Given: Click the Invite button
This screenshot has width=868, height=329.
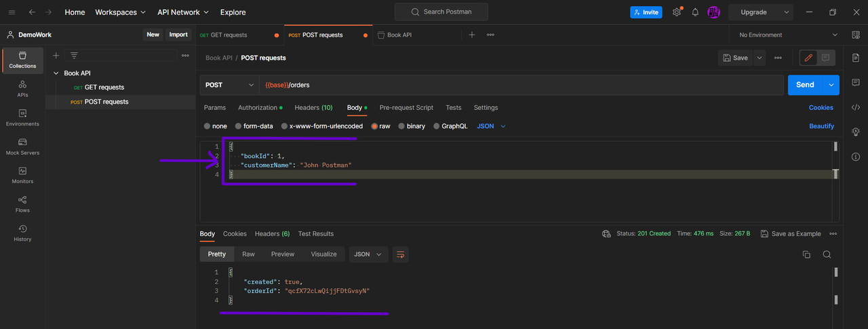Looking at the screenshot, I should (x=646, y=12).
